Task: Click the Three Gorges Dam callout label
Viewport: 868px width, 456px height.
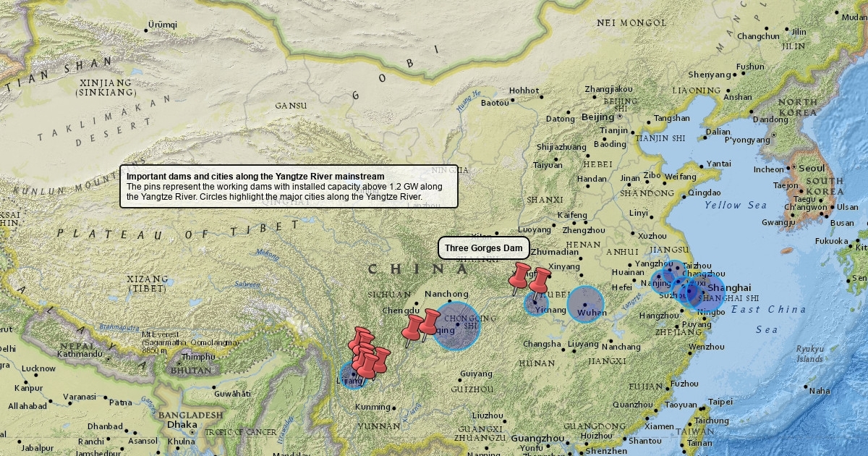Action: 483,248
